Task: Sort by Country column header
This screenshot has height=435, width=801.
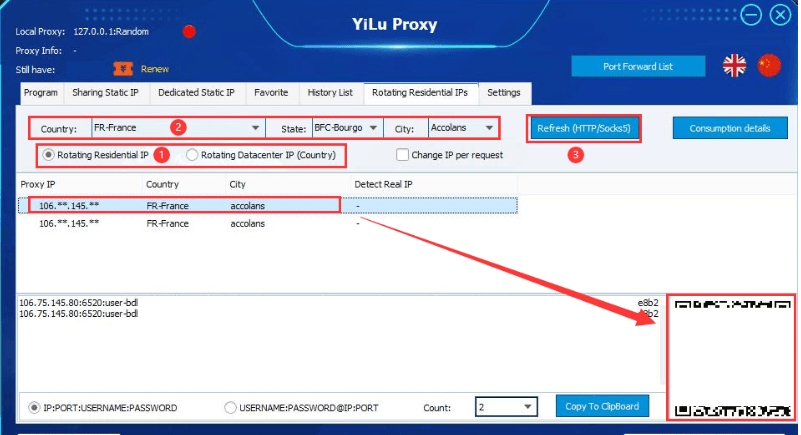Action: [x=184, y=184]
